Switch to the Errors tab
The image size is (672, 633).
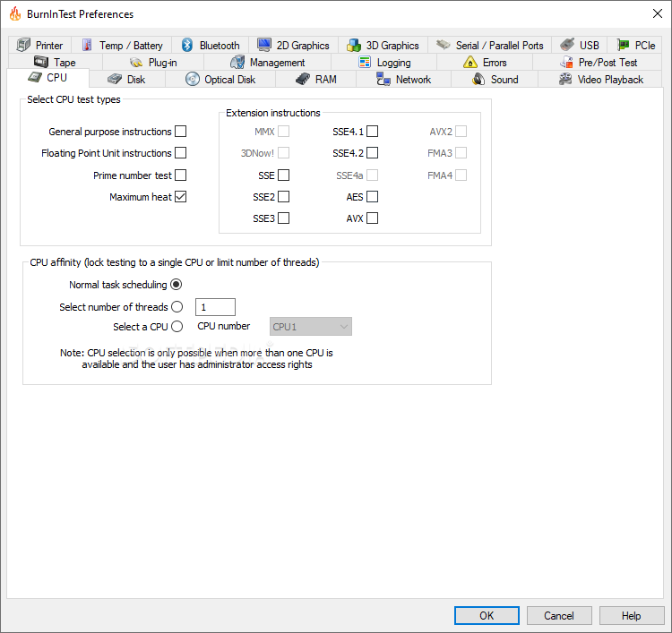pos(485,62)
